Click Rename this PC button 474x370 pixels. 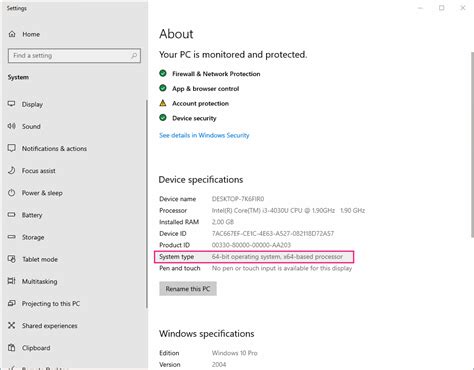point(188,289)
